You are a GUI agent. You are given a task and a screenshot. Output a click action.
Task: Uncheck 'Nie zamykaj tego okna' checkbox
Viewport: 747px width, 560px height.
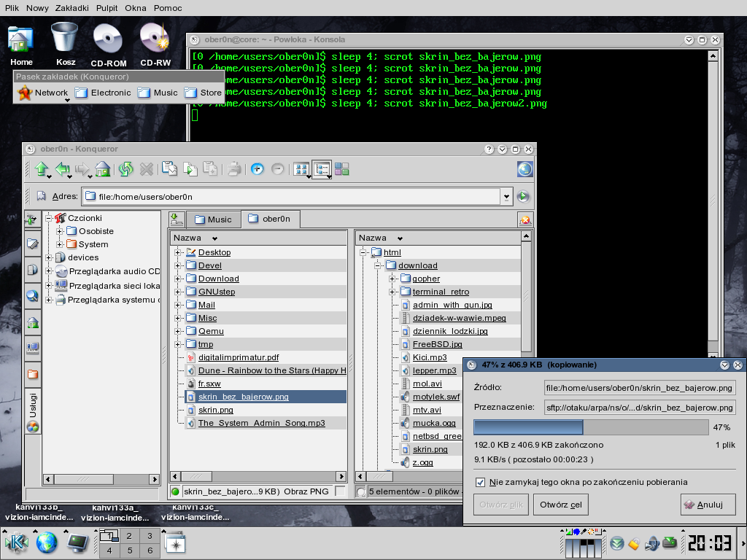(480, 482)
